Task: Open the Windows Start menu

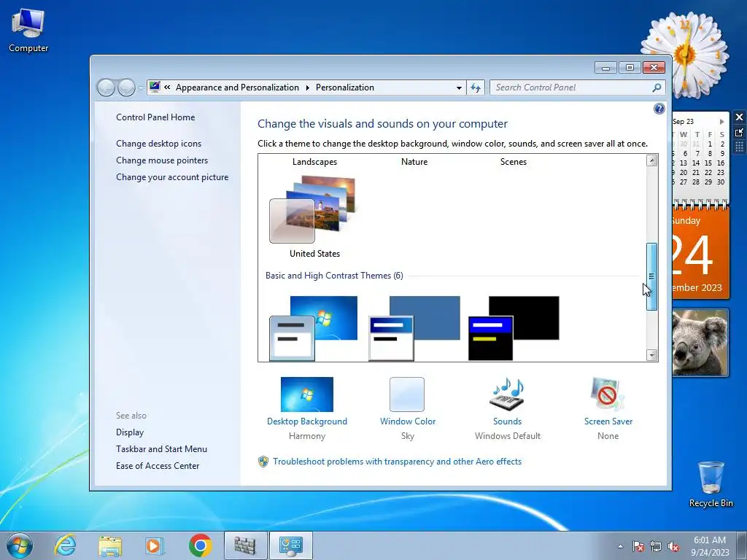Action: click(20, 545)
